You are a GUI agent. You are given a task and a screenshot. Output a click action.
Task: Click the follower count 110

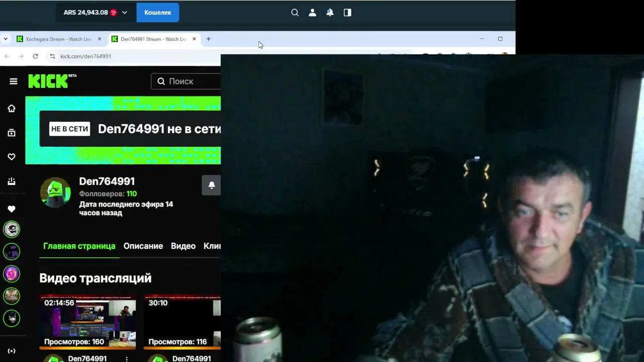131,194
